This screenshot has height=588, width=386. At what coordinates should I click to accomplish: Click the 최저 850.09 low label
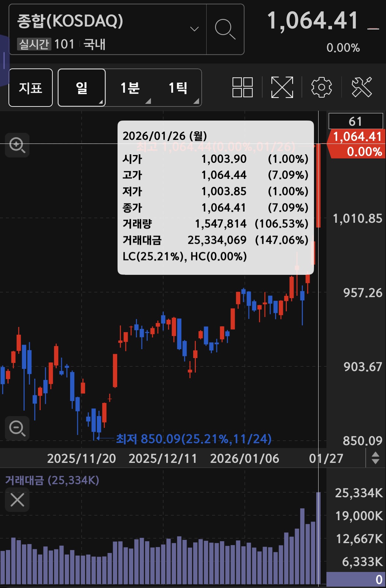click(x=194, y=439)
